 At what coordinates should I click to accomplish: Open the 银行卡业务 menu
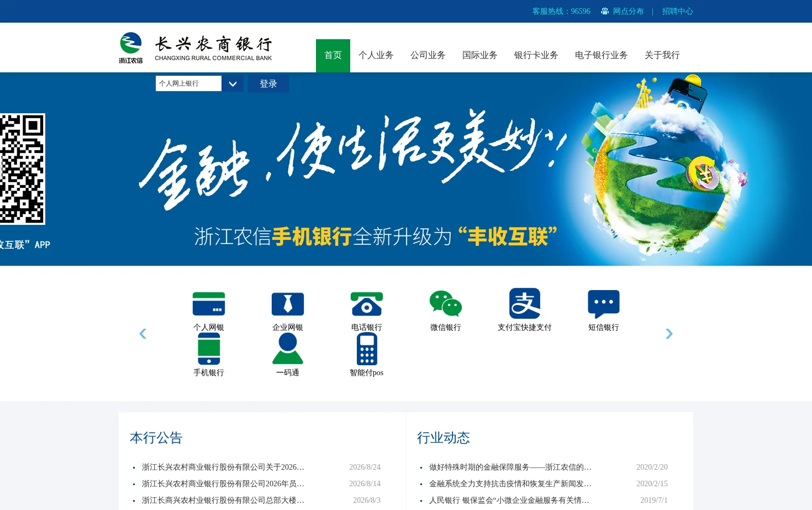tap(536, 55)
